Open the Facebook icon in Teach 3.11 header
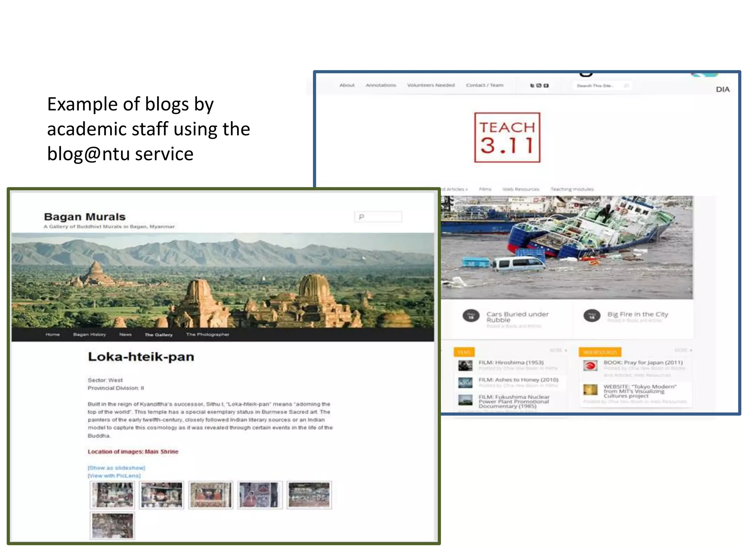 click(546, 85)
